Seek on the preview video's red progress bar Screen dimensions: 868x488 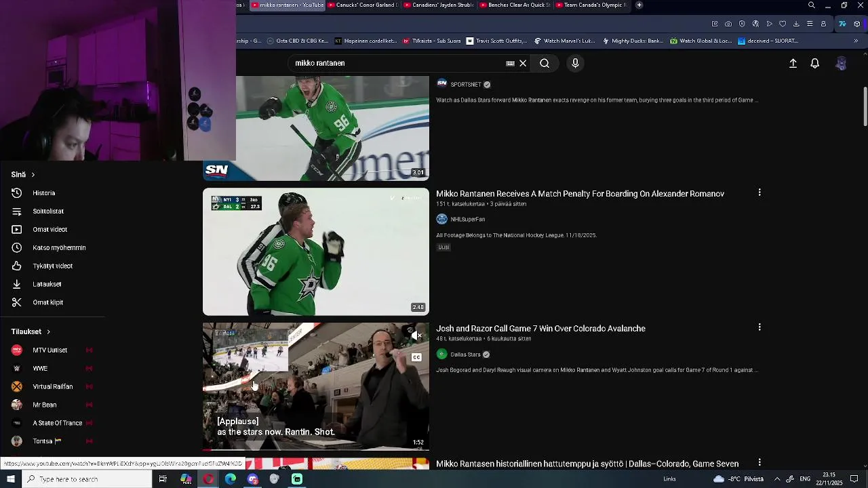pyautogui.click(x=316, y=449)
